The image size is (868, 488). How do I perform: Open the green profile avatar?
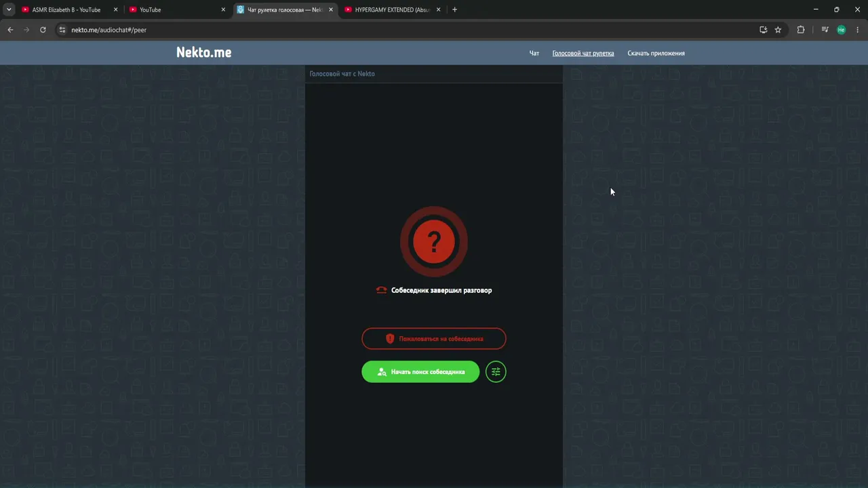pos(841,30)
